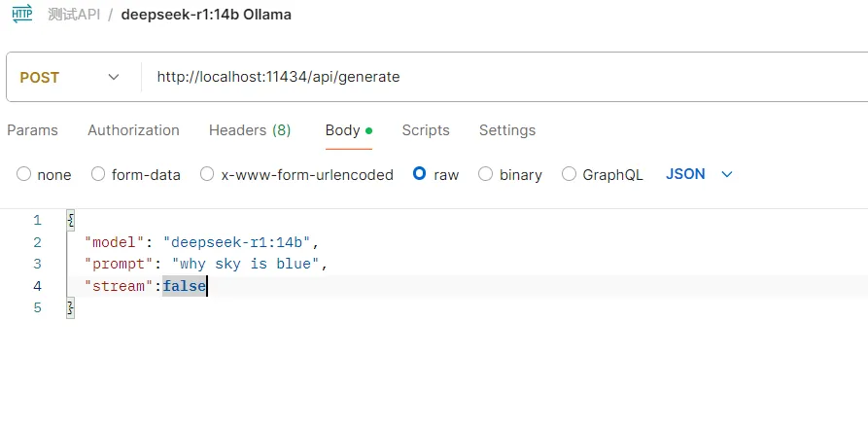Choose the binary body type
This screenshot has width=868, height=429.
(x=486, y=175)
